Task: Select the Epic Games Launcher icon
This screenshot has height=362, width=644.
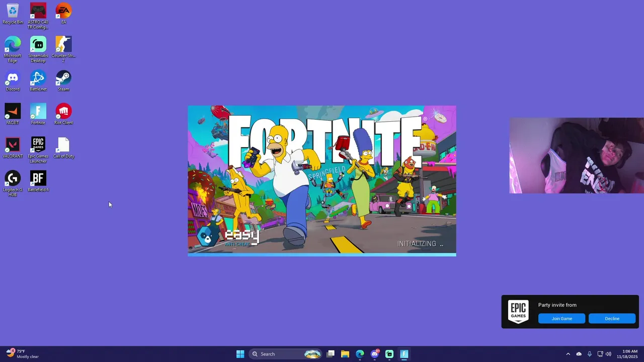Action: tap(38, 150)
